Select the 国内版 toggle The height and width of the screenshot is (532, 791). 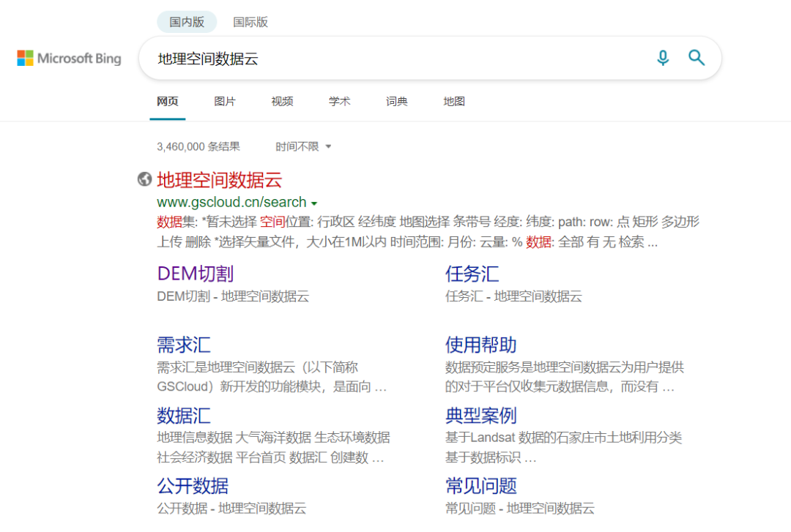point(187,22)
